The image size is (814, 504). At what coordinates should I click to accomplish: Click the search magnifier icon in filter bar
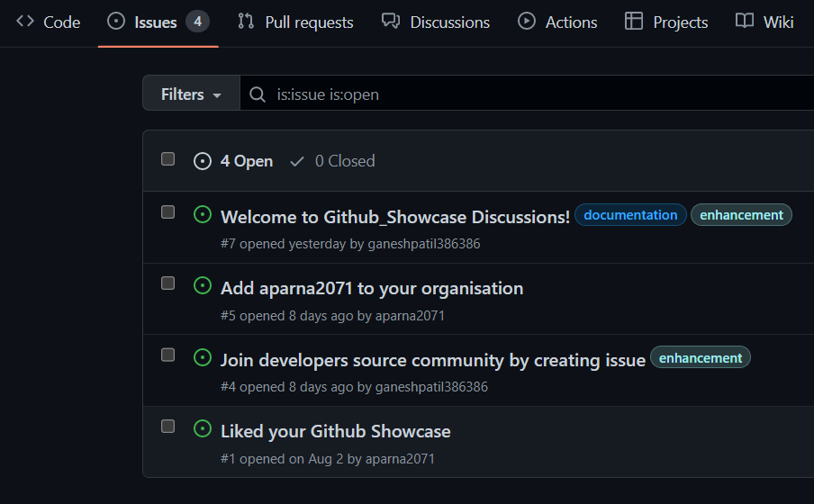pos(258,94)
